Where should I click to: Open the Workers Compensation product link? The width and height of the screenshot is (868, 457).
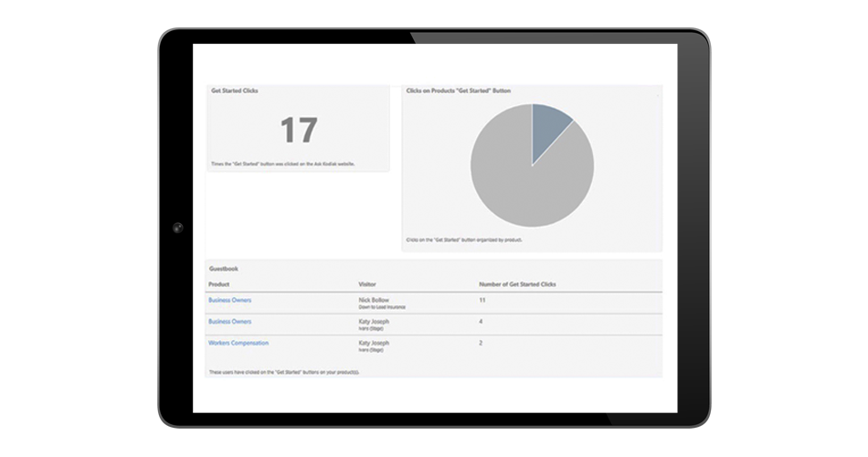point(238,343)
